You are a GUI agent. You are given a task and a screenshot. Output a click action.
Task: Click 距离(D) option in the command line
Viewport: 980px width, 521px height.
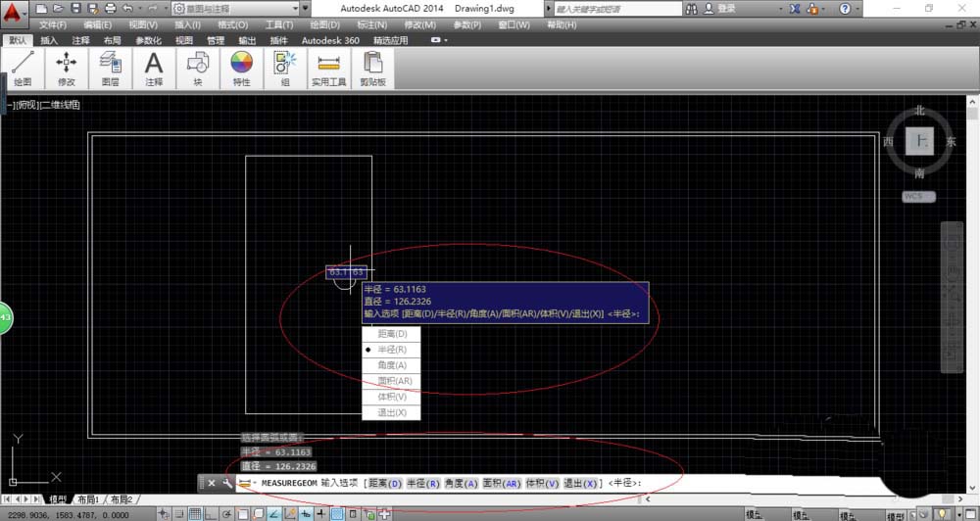click(385, 483)
